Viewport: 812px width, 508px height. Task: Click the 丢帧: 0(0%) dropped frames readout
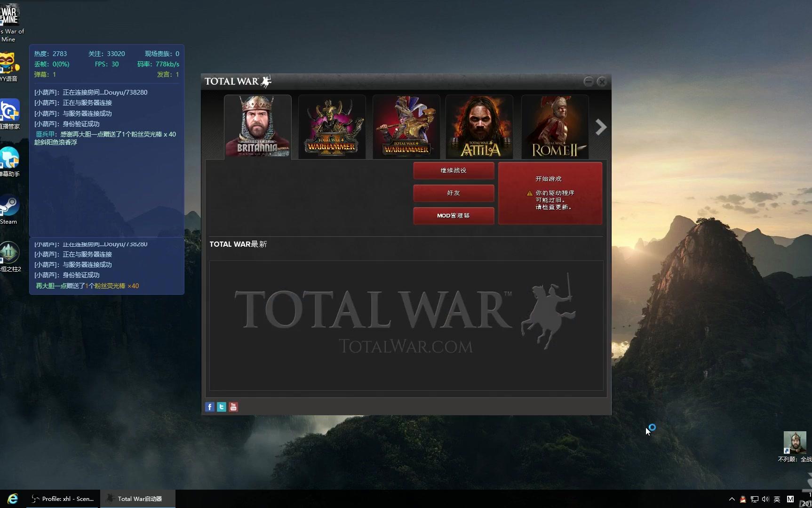(52, 64)
